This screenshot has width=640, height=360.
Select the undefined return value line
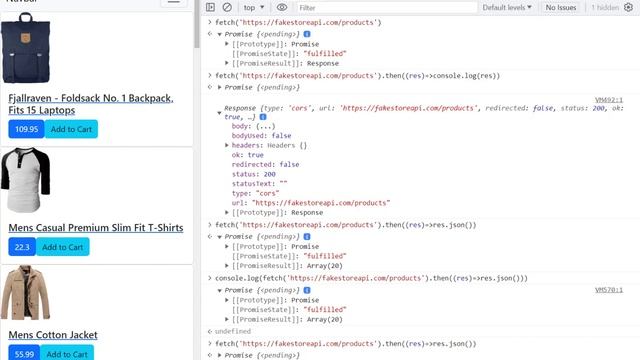(233, 331)
